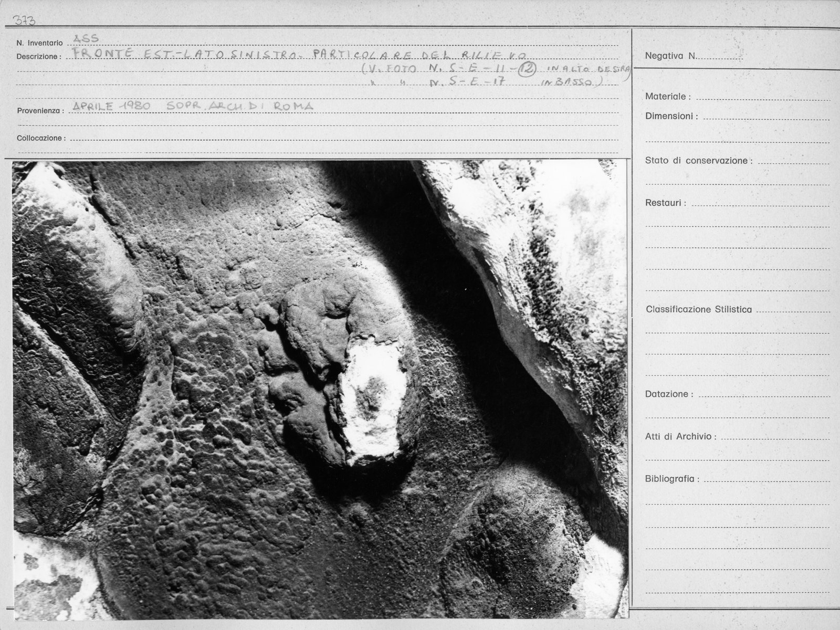This screenshot has width=840, height=630.
Task: Click the 'Descrizione :' label
Action: pyautogui.click(x=39, y=56)
